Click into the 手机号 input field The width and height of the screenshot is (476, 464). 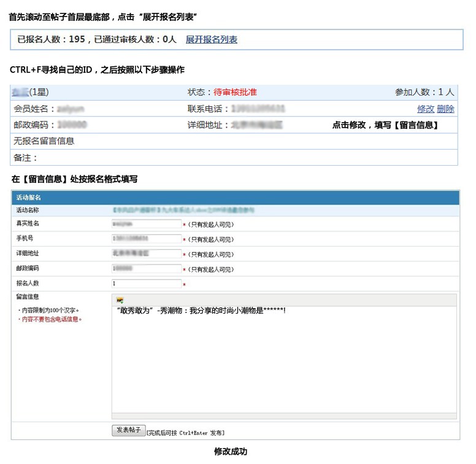(x=147, y=239)
